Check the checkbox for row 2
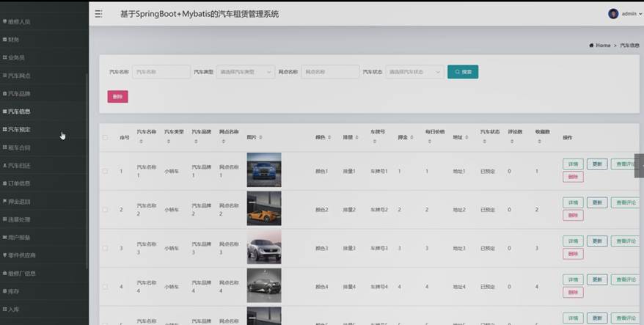 [105, 210]
